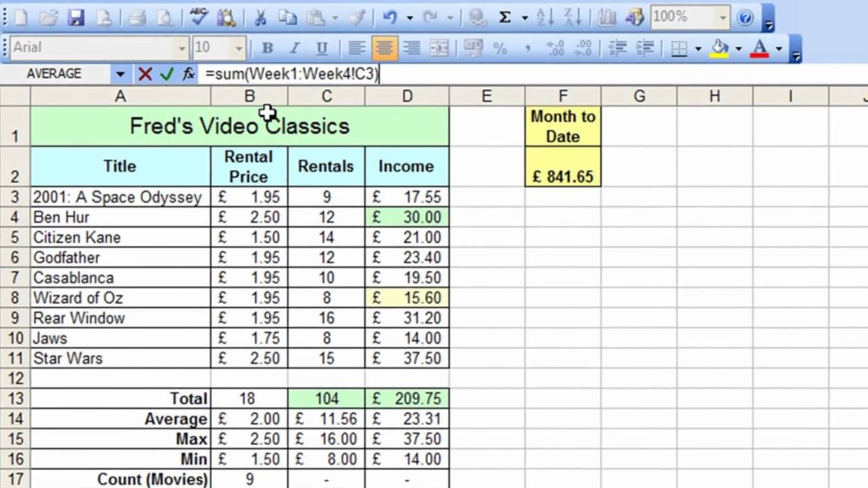Expand the font size dropdown
The image size is (868, 488).
239,48
